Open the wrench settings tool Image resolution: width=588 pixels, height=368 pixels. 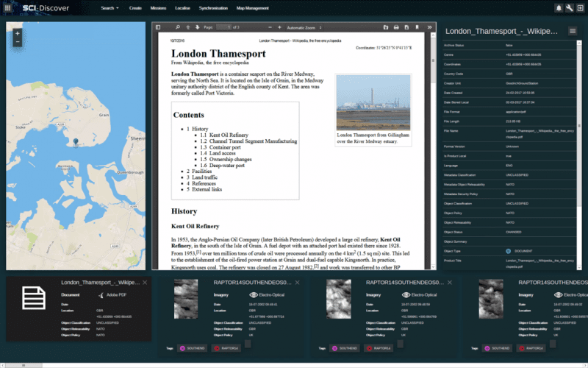569,8
